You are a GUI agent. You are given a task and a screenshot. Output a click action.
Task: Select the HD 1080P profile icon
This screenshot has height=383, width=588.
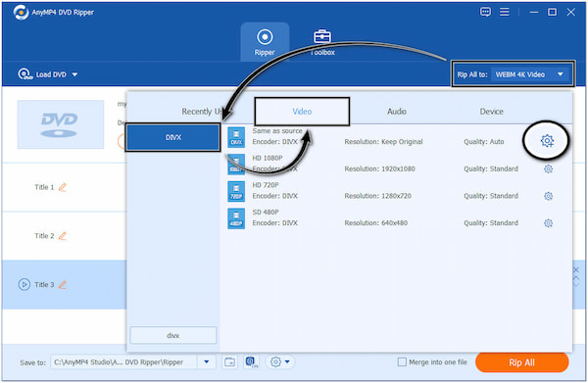pyautogui.click(x=236, y=165)
